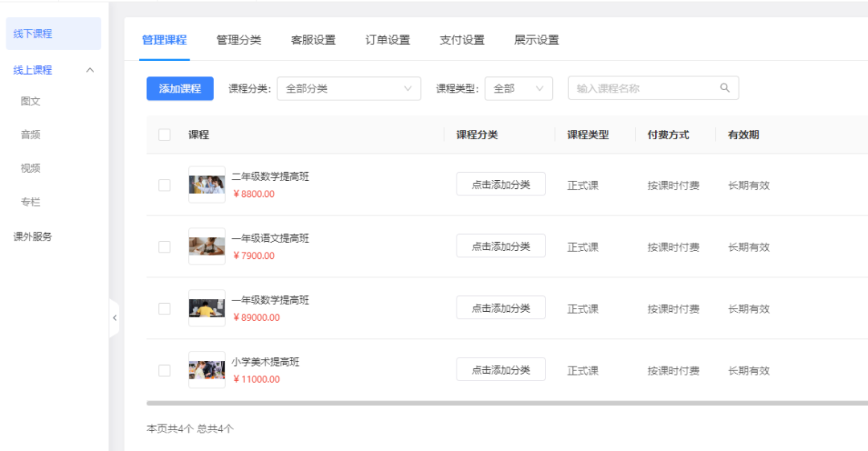Open the 课程分类 全部分类 dropdown
This screenshot has width=868, height=451.
point(349,88)
